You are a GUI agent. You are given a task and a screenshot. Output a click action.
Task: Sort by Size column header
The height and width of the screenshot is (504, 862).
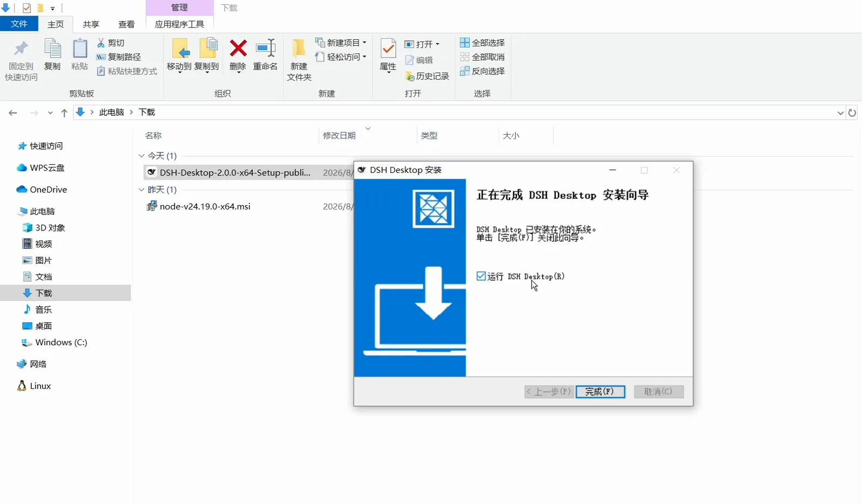[511, 136]
